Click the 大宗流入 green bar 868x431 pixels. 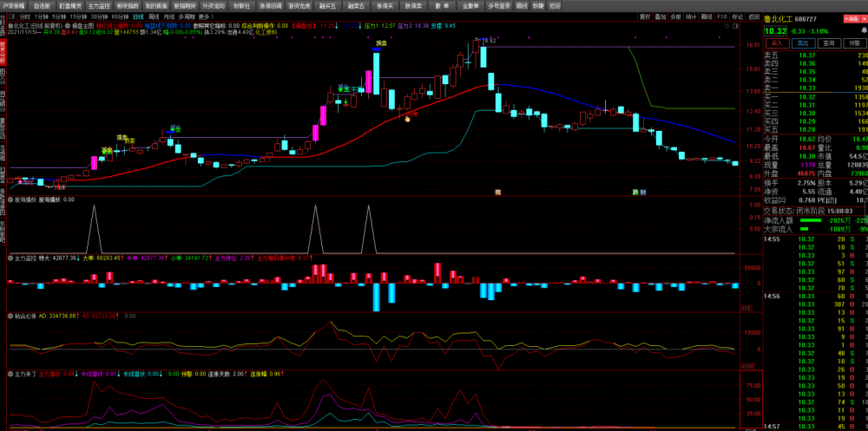pos(804,229)
